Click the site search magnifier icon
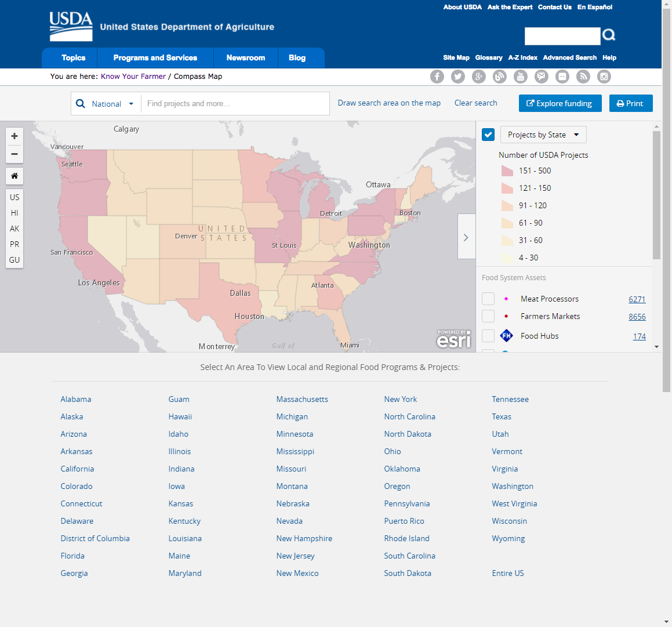672x627 pixels. tap(609, 35)
